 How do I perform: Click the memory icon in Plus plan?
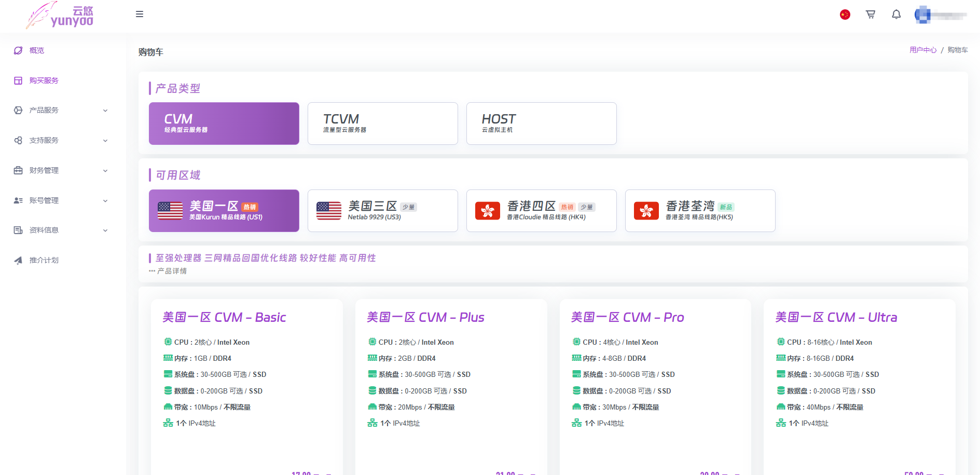372,358
